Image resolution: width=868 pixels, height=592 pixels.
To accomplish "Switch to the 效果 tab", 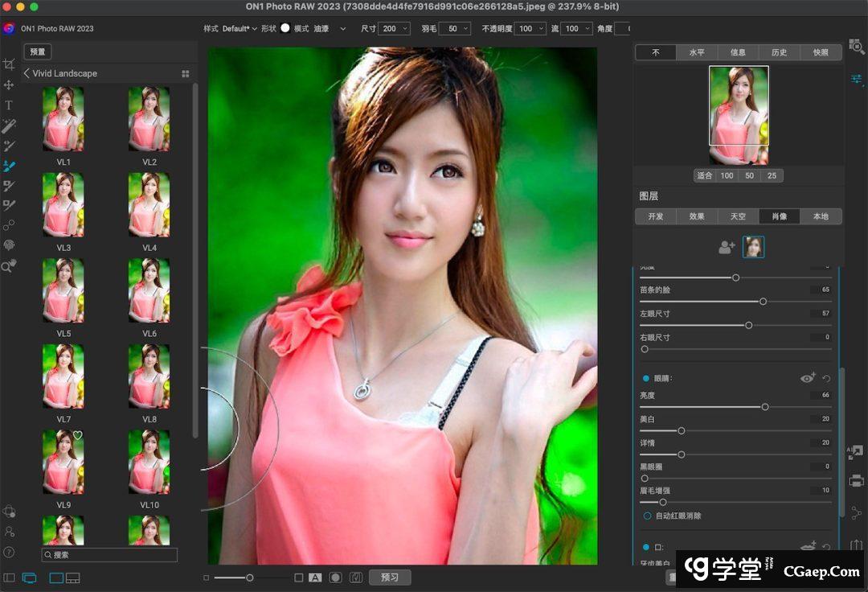I will point(696,216).
